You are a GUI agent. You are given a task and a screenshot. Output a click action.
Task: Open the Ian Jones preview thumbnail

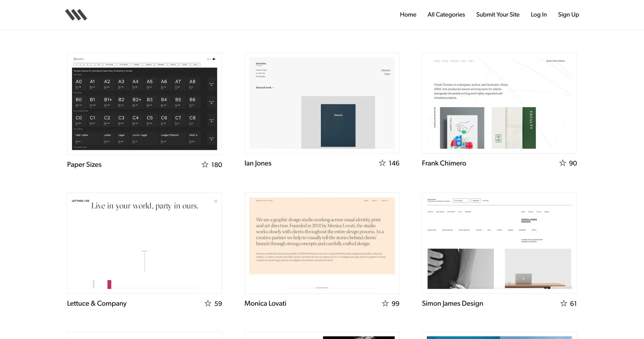point(322,103)
